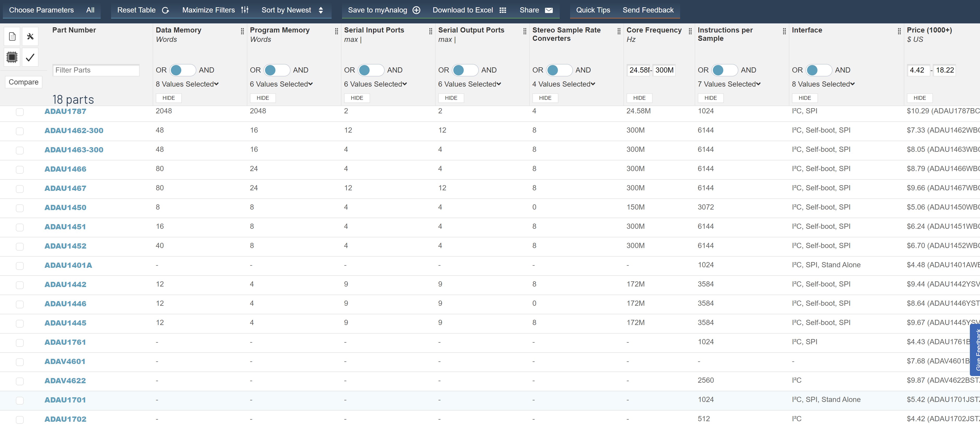Viewport: 980px width, 429px height.
Task: Open Quick Tips in the top bar
Action: coord(593,10)
